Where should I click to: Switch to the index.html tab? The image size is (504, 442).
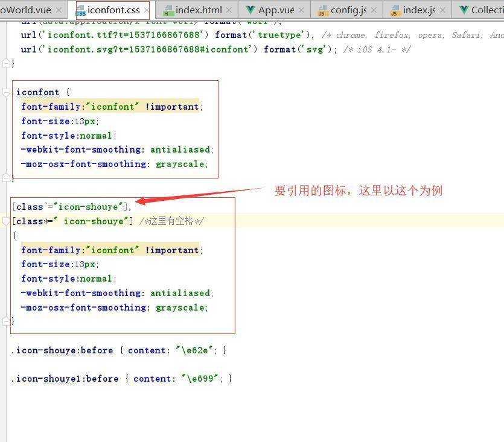pos(199,10)
